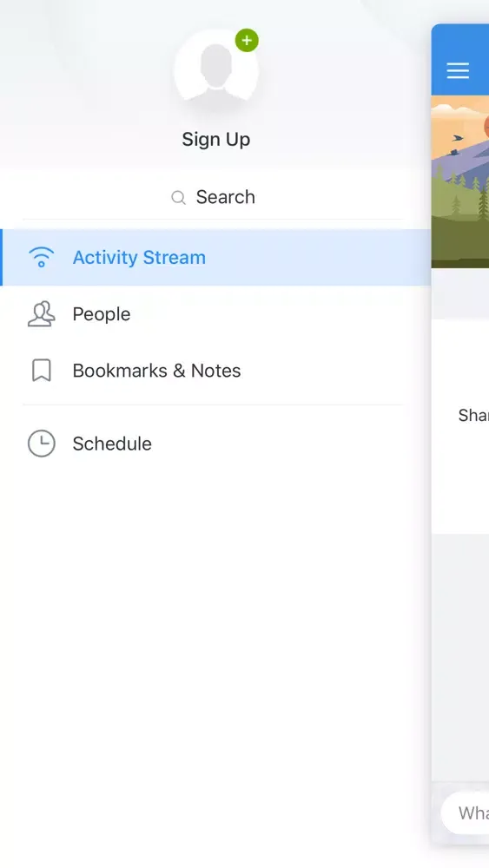Image resolution: width=489 pixels, height=868 pixels.
Task: Click into the Search field
Action: (x=213, y=197)
